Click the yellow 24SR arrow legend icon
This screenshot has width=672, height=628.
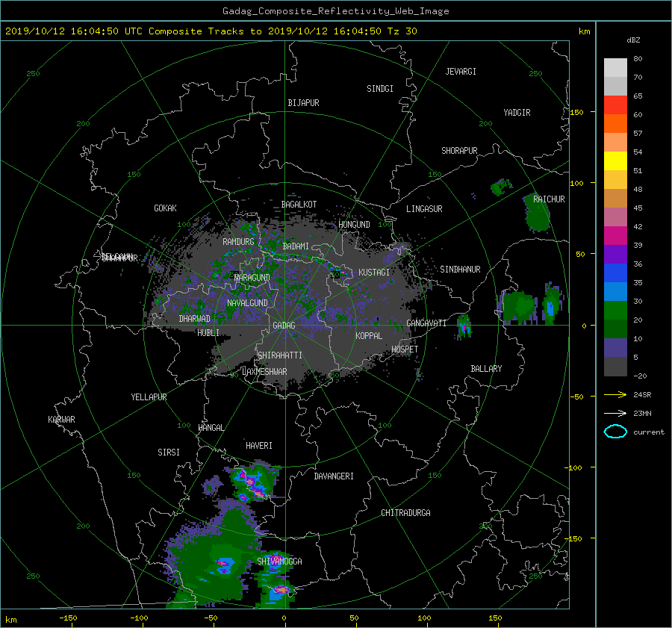615,395
